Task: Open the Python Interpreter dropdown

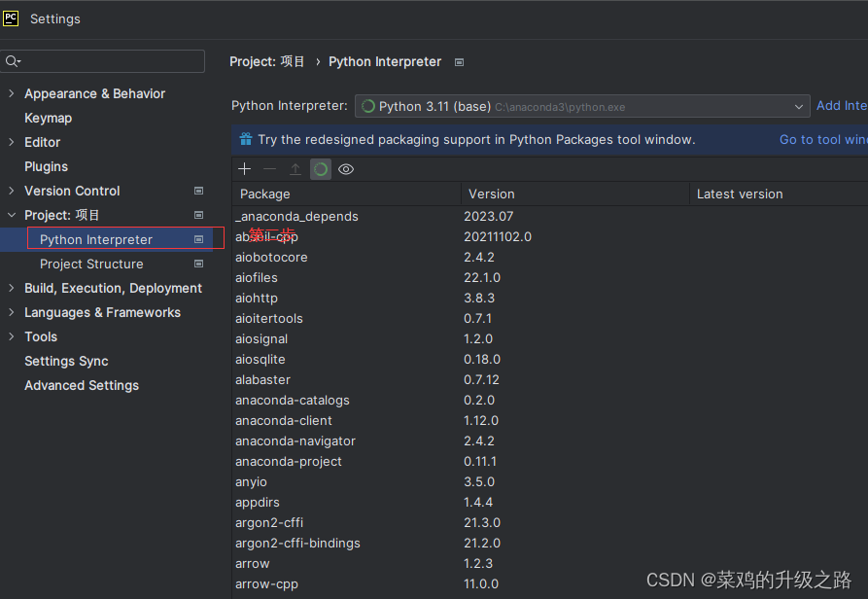Action: [582, 106]
